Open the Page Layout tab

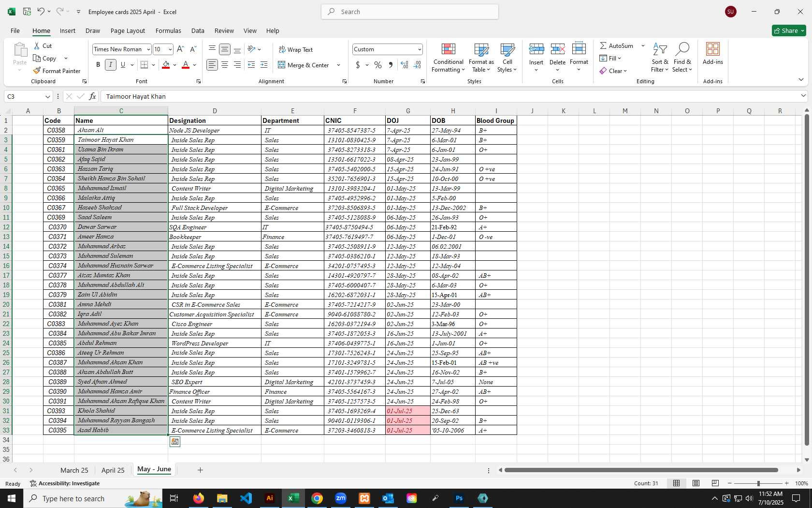pos(128,30)
